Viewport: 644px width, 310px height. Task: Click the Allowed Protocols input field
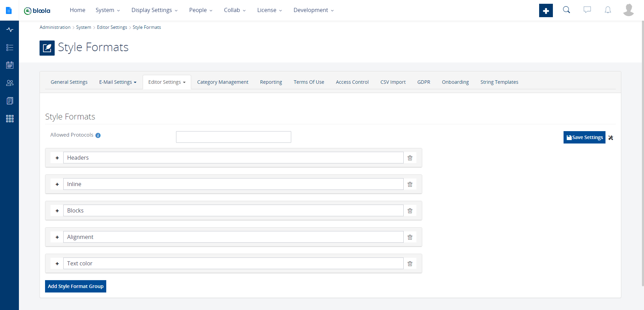(233, 137)
